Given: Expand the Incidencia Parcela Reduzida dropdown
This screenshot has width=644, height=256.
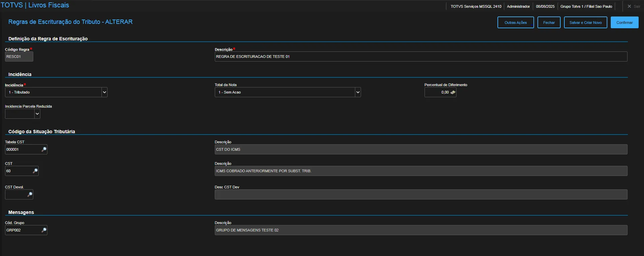Looking at the screenshot, I should (x=37, y=114).
